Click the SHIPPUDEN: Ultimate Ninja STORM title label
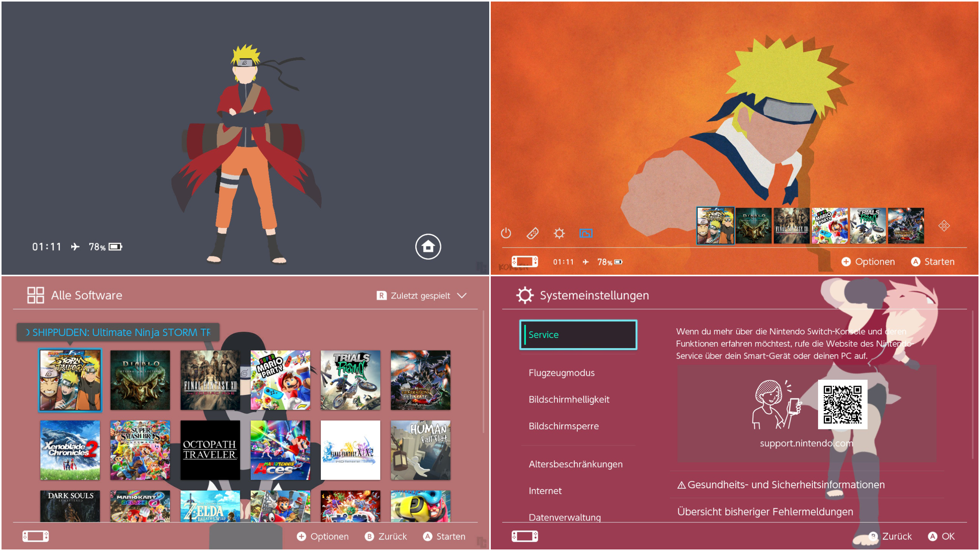 pos(118,332)
